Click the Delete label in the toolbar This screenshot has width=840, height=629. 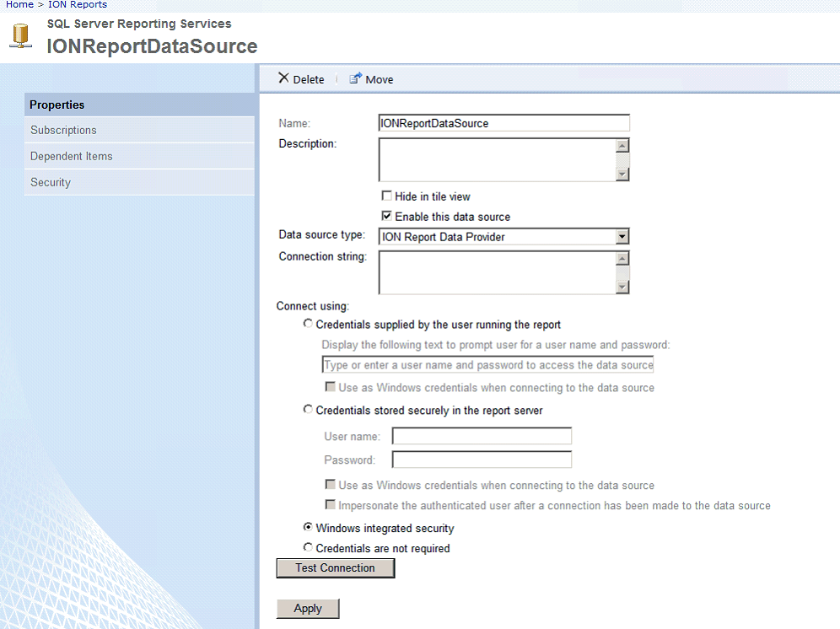[309, 79]
